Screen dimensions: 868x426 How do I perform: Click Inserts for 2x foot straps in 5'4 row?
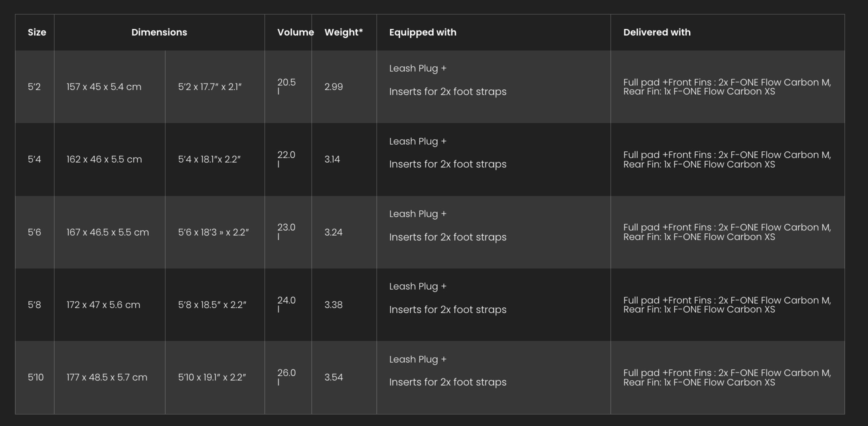click(448, 164)
